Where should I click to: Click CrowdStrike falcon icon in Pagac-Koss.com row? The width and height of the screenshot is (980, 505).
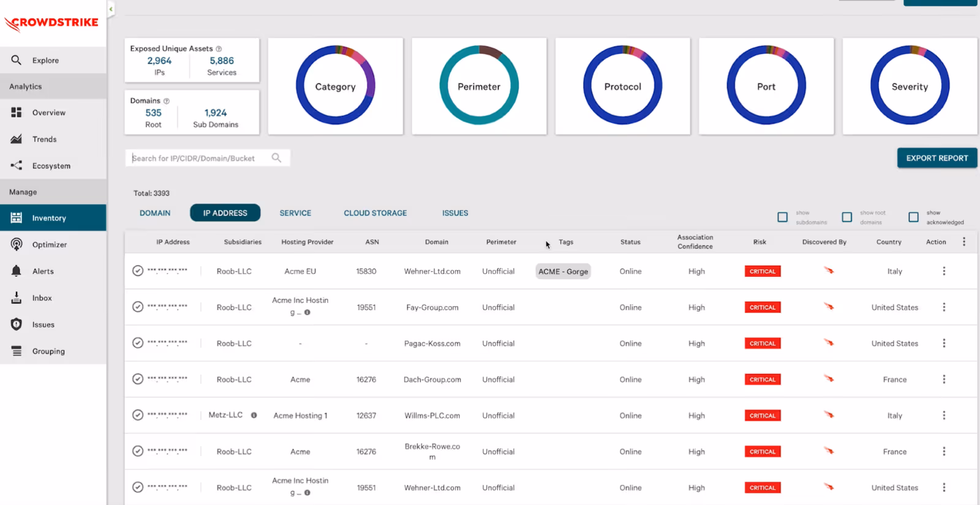point(829,343)
